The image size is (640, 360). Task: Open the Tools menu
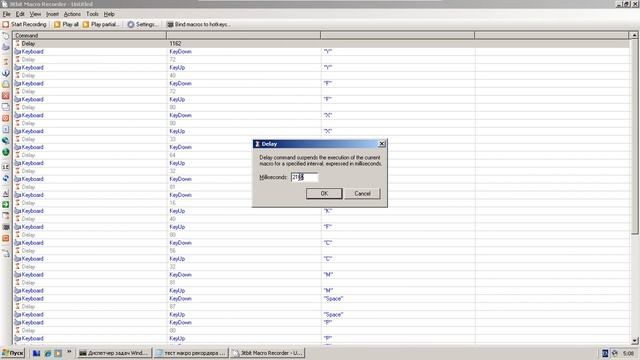pos(92,14)
